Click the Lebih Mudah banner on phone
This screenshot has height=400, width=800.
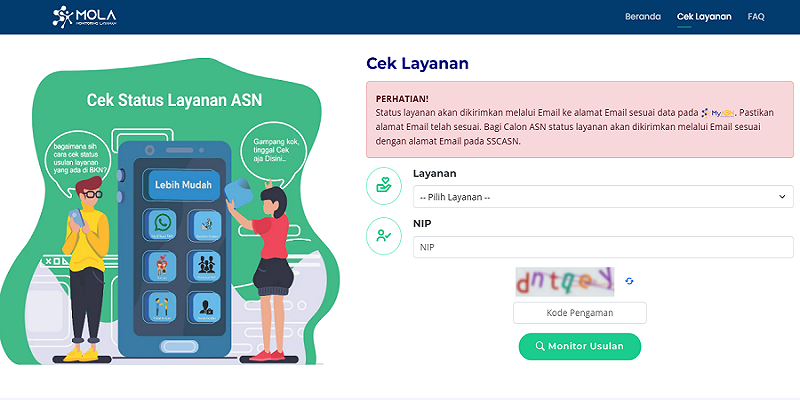(181, 187)
